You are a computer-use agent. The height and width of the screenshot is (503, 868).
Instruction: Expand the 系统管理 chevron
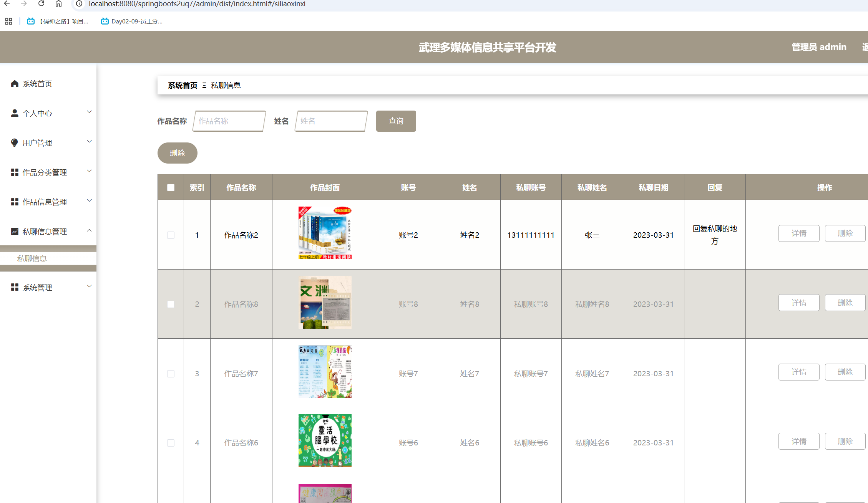(89, 286)
